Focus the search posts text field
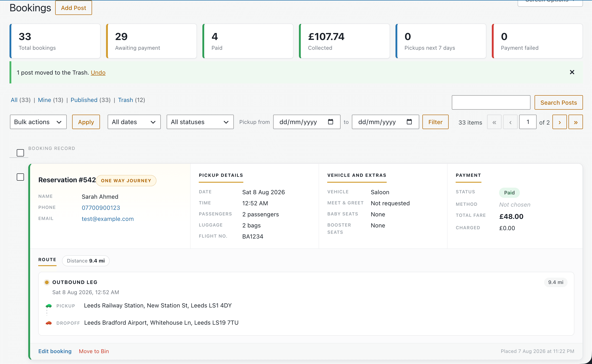 pyautogui.click(x=491, y=102)
